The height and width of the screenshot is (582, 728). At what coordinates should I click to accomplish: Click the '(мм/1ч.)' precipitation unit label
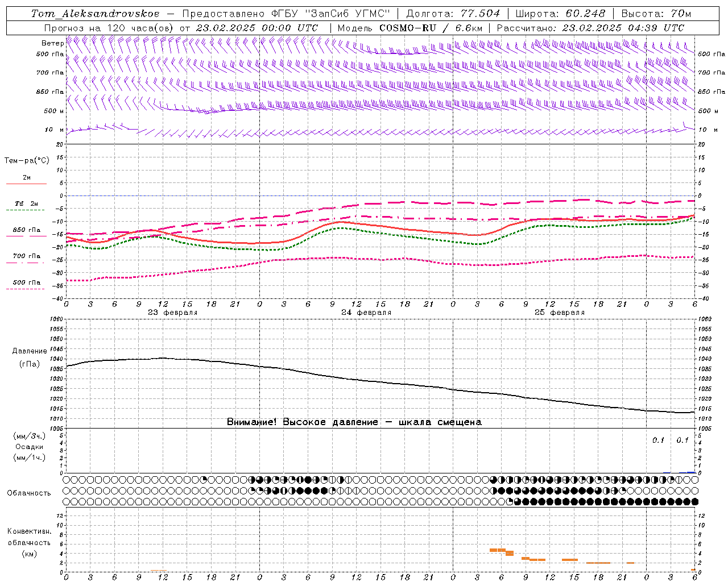(30, 458)
